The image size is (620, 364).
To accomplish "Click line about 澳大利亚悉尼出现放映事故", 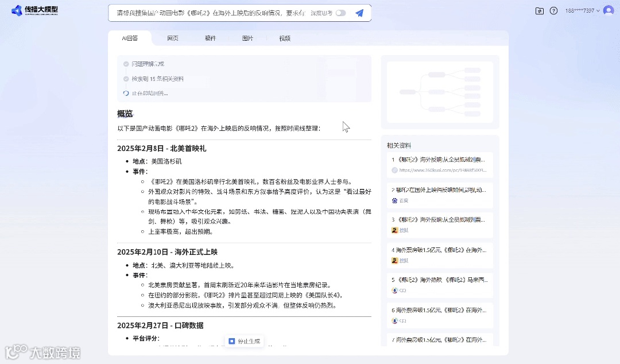I will pos(242,305).
